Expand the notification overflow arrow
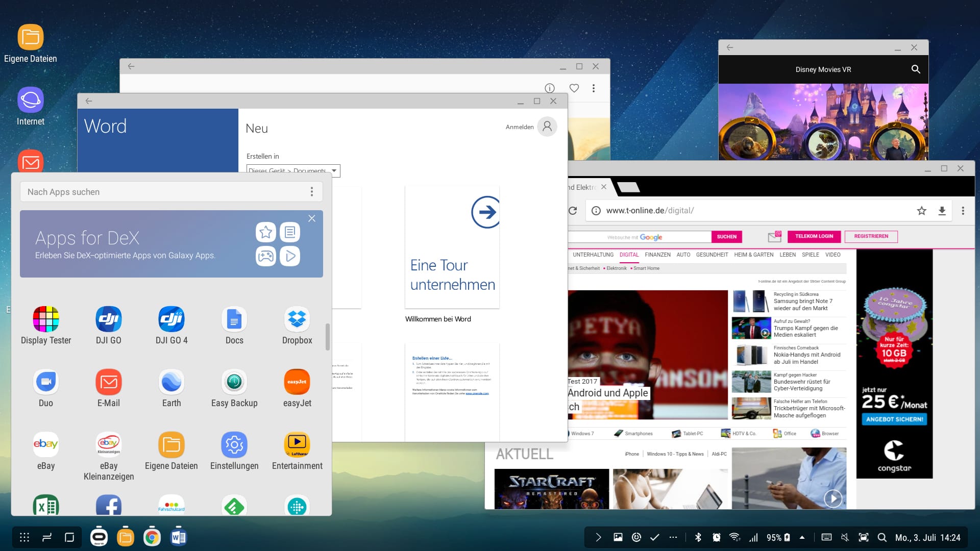Image resolution: width=980 pixels, height=551 pixels. click(598, 537)
